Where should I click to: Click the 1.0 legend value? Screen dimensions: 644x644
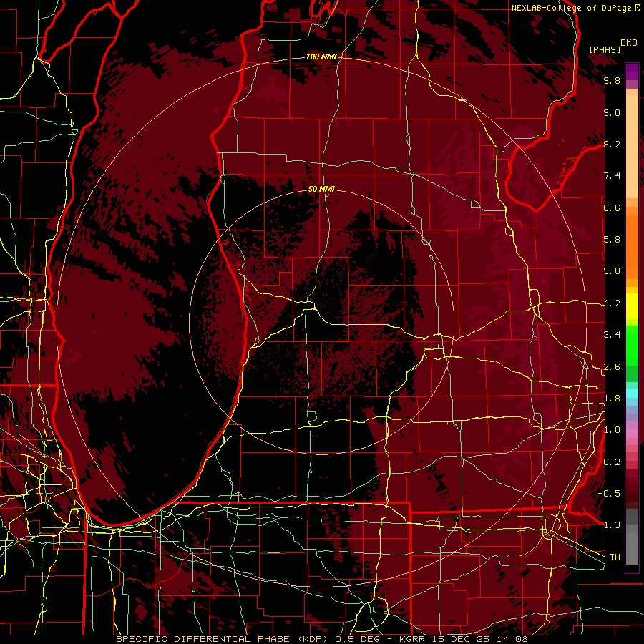612,430
